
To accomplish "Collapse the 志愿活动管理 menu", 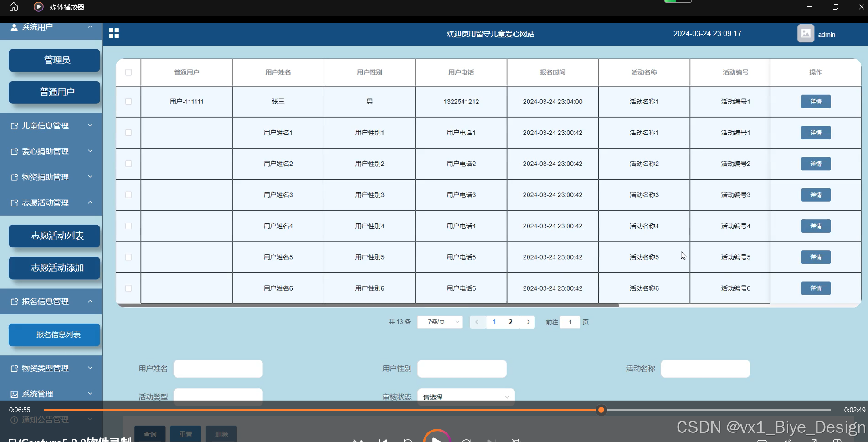I will (x=51, y=202).
